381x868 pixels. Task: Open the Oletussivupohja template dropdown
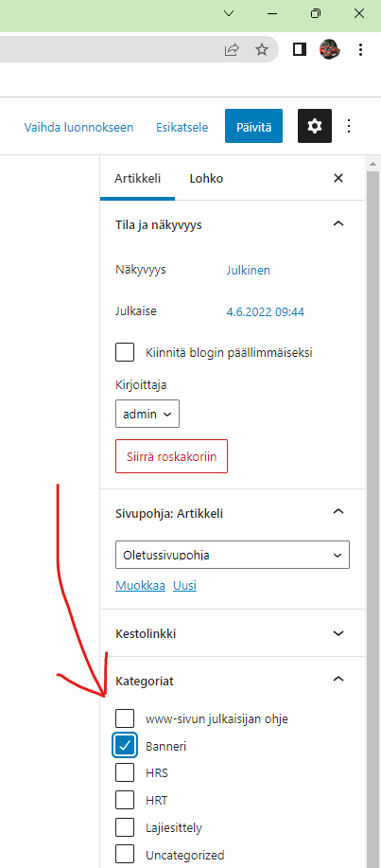click(x=233, y=555)
